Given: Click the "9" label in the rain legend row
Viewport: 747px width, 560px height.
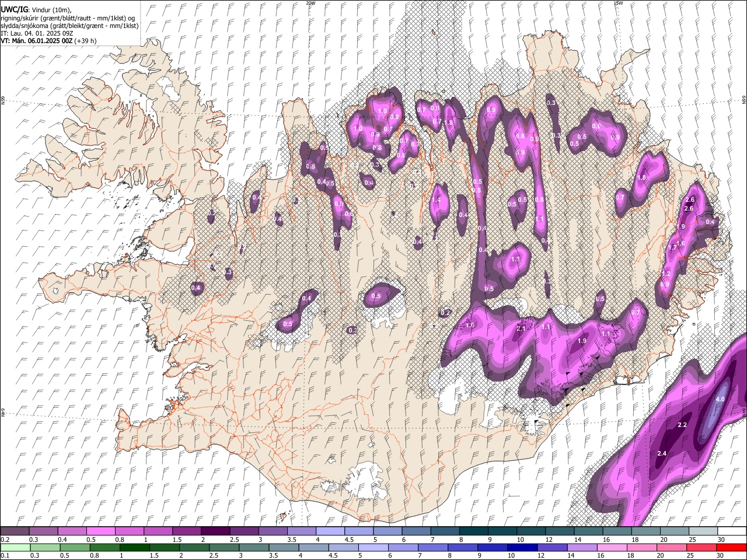Looking at the screenshot, I should click(480, 555).
